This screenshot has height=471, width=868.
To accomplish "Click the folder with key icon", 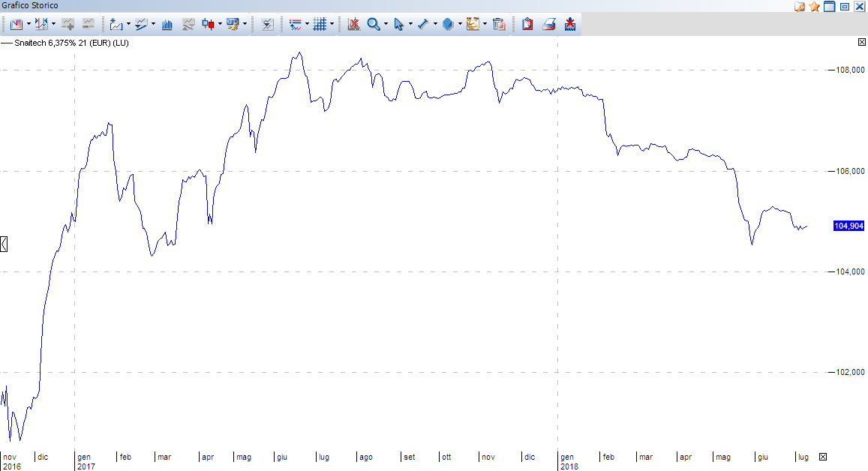I will (x=799, y=7).
